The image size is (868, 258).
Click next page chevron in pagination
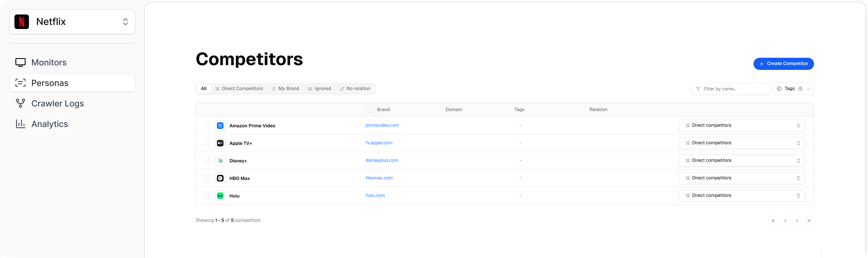(x=797, y=221)
